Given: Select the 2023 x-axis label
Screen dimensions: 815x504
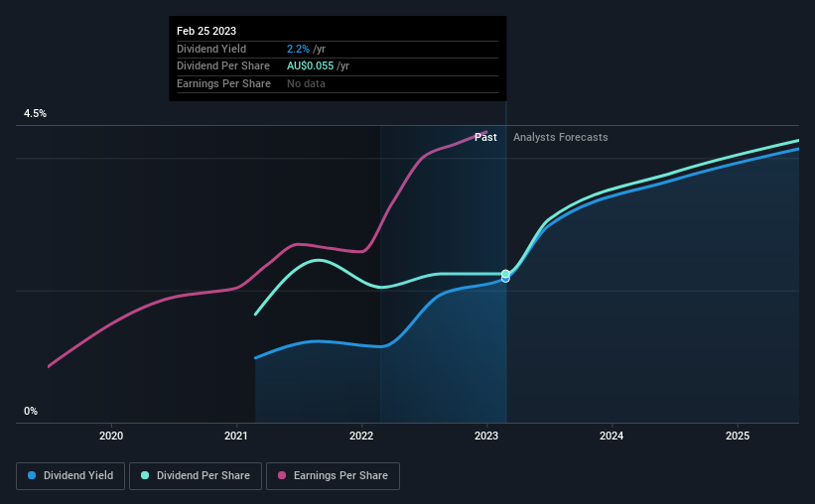Looking at the screenshot, I should (x=486, y=436).
